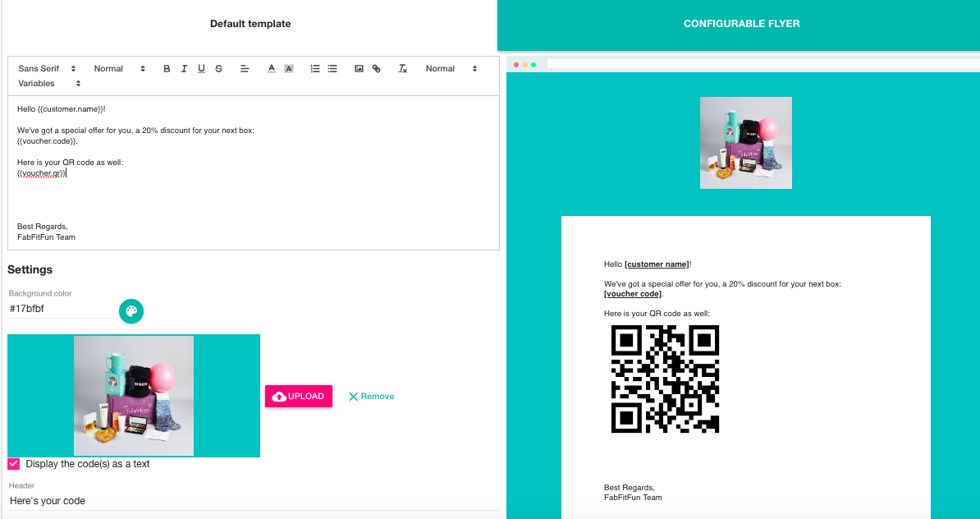The height and width of the screenshot is (519, 980).
Task: Open the text background highlight picker
Action: (x=289, y=69)
